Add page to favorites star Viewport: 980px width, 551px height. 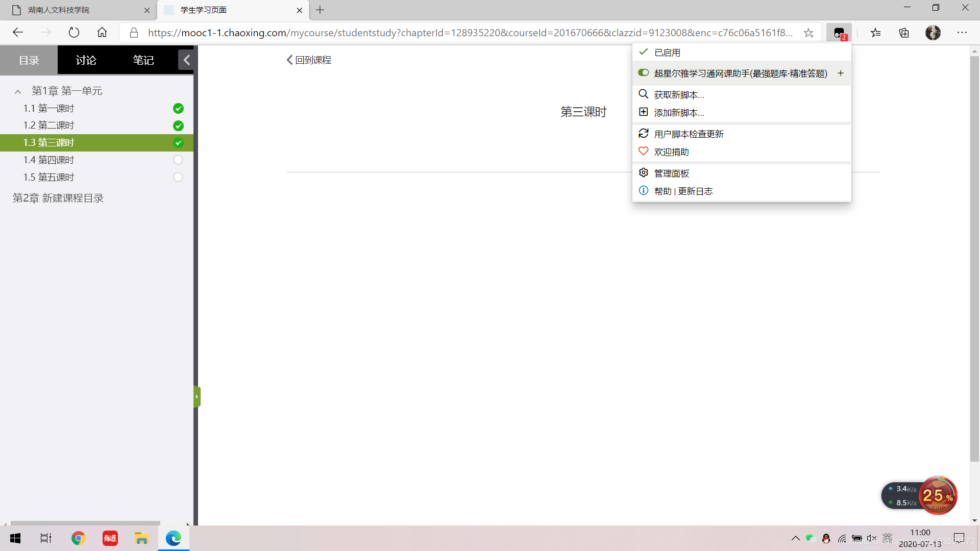[808, 33]
